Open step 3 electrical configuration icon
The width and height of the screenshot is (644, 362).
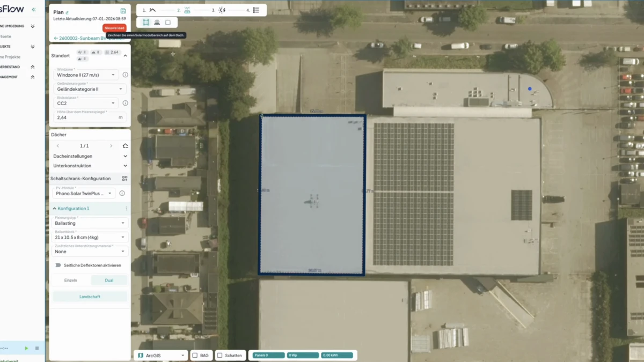222,10
